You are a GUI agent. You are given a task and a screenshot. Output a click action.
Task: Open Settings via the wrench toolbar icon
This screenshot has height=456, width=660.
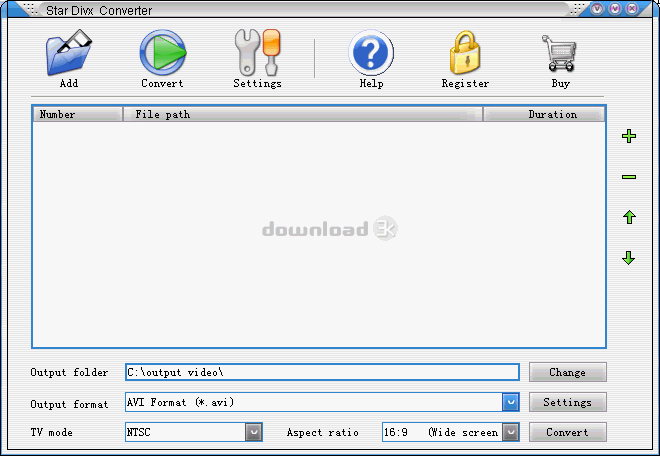pyautogui.click(x=257, y=54)
